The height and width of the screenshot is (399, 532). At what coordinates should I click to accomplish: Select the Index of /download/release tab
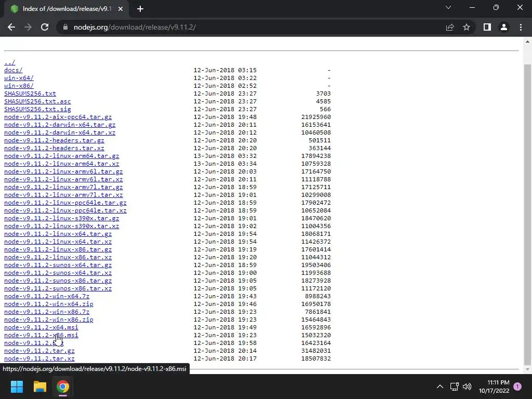(x=66, y=9)
